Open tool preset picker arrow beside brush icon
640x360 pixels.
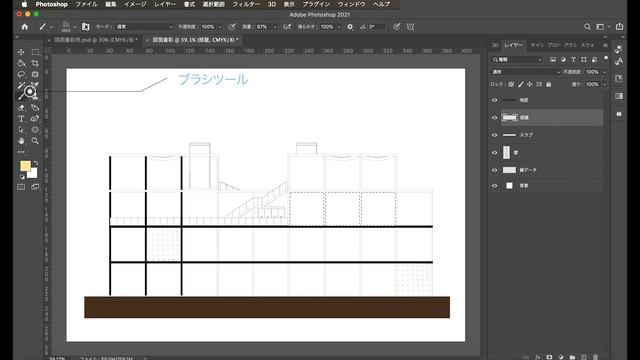(51, 27)
